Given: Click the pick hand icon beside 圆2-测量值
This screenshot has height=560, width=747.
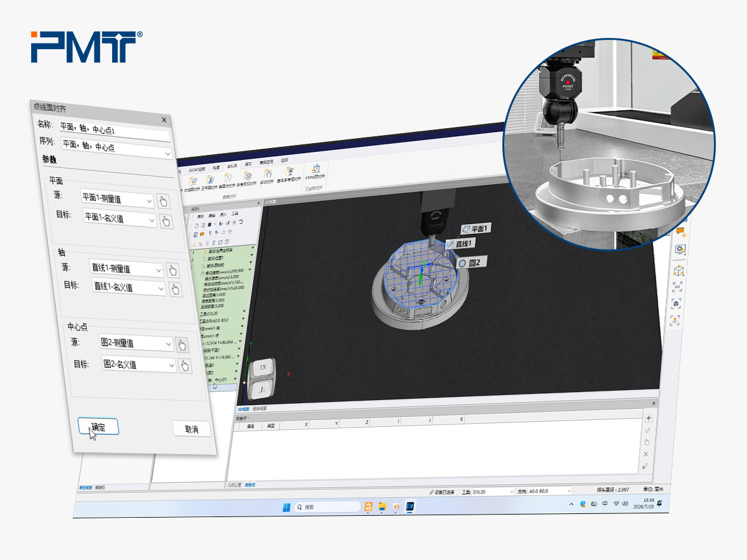Looking at the screenshot, I should click(181, 345).
